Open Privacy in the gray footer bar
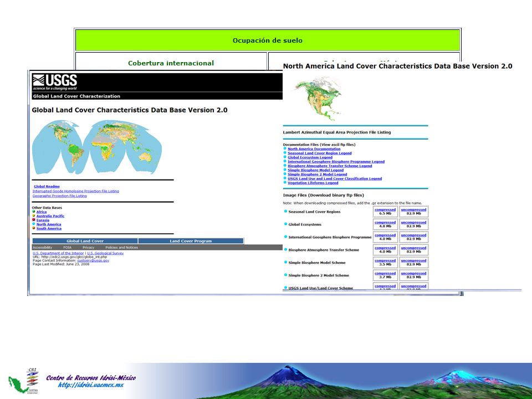The height and width of the screenshot is (399, 532). tap(88, 248)
